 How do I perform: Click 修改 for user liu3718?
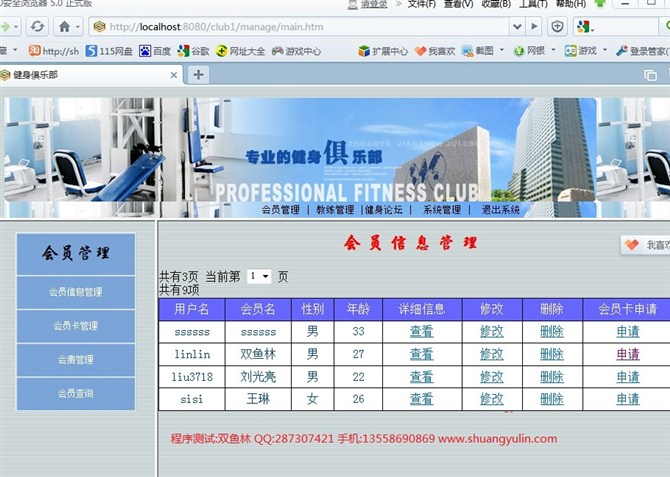tap(492, 376)
